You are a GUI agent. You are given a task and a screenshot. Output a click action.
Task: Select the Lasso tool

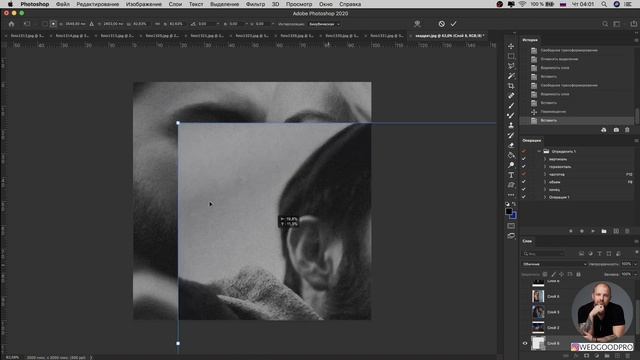[511, 66]
